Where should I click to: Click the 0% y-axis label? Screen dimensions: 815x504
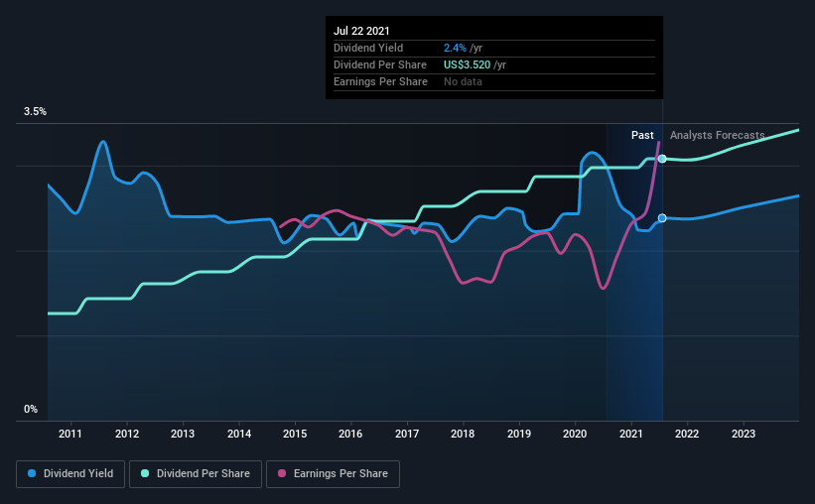pyautogui.click(x=31, y=409)
